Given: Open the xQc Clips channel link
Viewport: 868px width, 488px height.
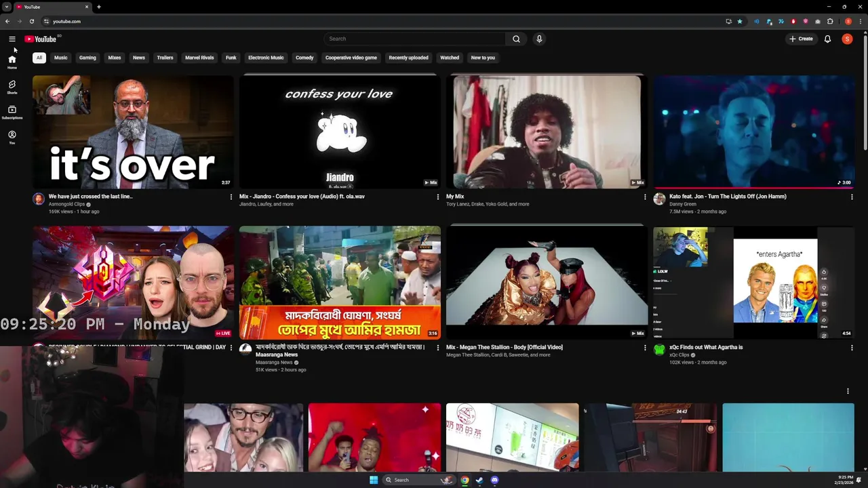Looking at the screenshot, I should pos(679,354).
